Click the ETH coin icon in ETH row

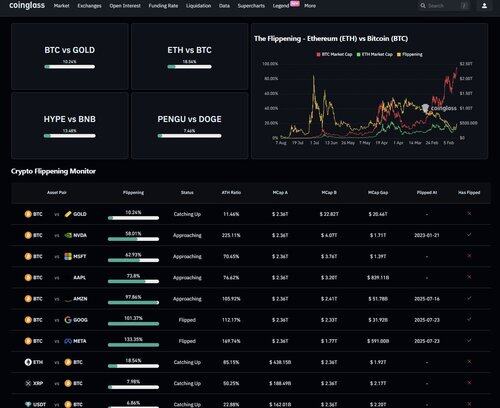pos(28,362)
